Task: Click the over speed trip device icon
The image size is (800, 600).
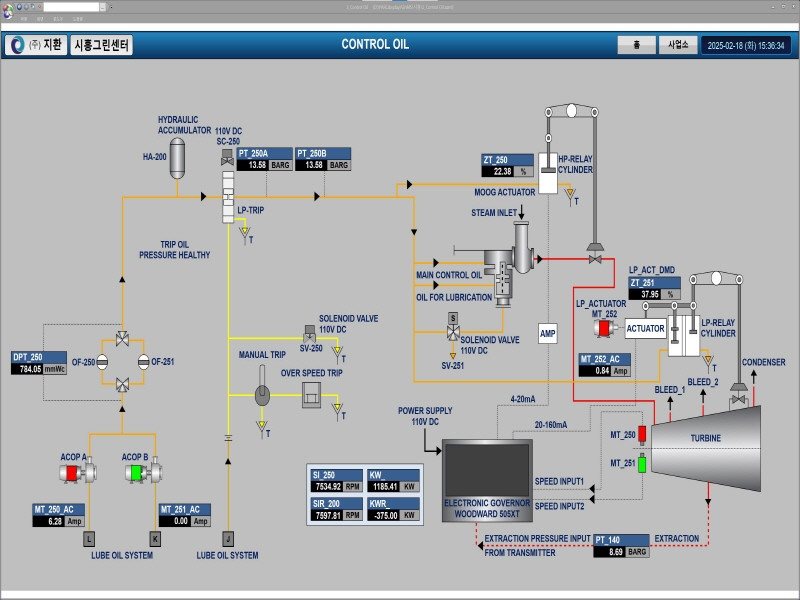Action: pos(311,395)
